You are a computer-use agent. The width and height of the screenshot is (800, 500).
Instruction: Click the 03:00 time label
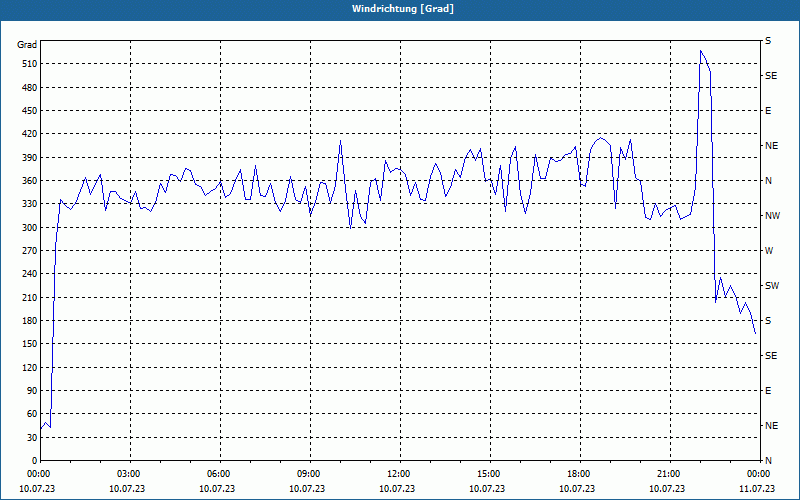[x=130, y=474]
